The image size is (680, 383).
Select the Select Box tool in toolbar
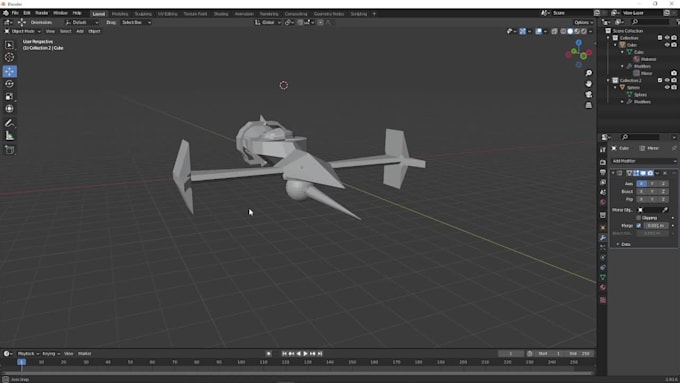(9, 45)
